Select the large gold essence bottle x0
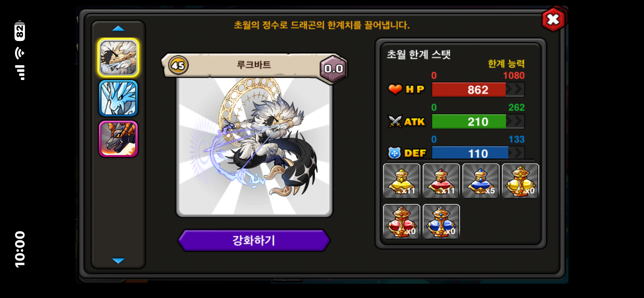644x298 pixels. pyautogui.click(x=520, y=181)
